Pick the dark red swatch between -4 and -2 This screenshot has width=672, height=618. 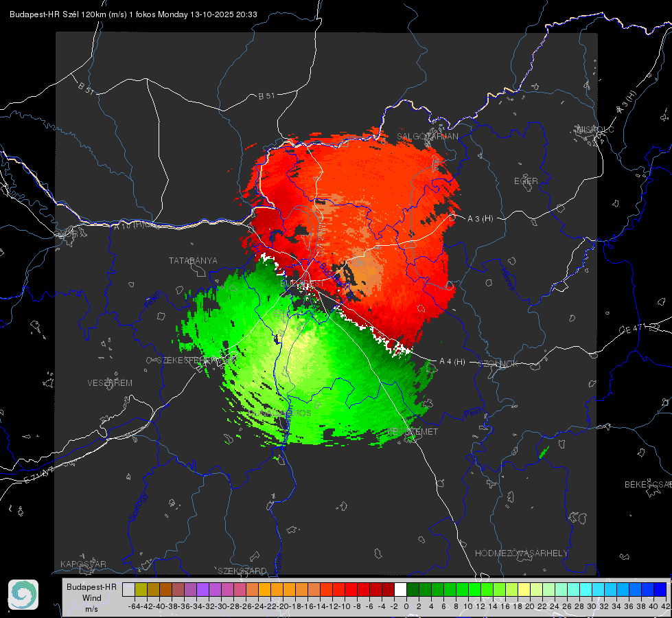(389, 589)
